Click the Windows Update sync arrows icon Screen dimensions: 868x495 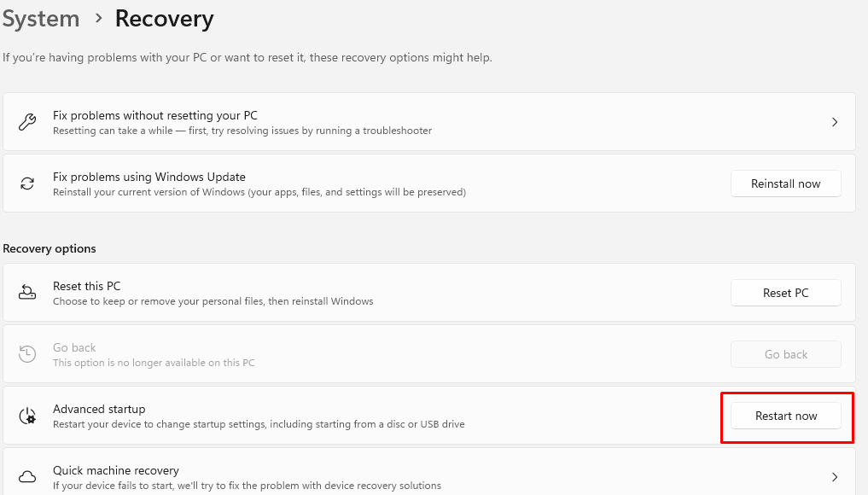[x=27, y=183]
